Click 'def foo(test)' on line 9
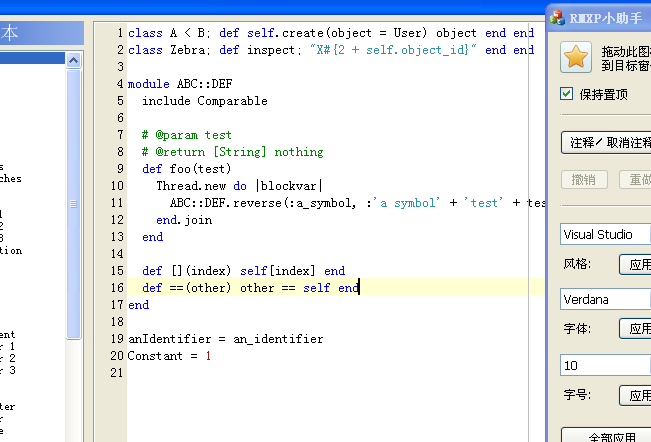The image size is (651, 442). [x=186, y=169]
